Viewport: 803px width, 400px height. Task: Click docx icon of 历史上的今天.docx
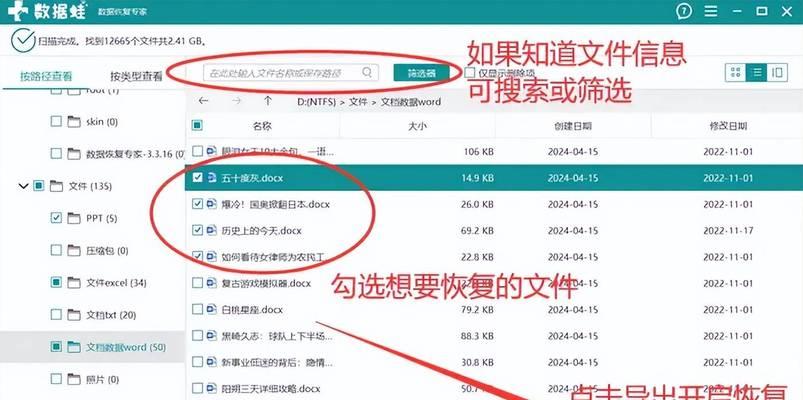coord(212,230)
